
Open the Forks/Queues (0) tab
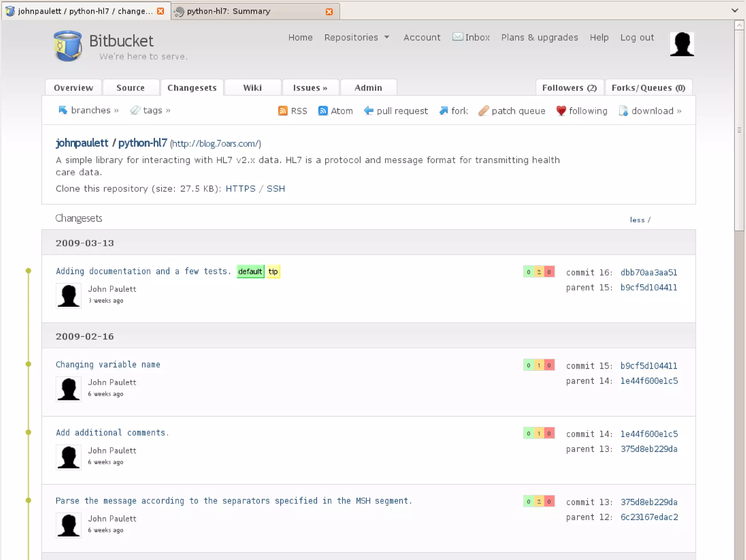point(648,88)
